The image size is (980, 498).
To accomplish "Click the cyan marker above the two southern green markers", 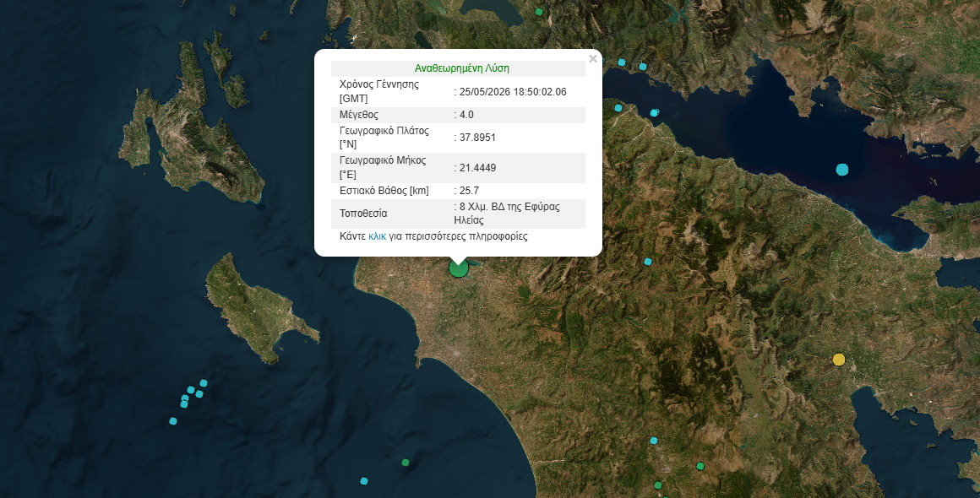I will (x=654, y=441).
